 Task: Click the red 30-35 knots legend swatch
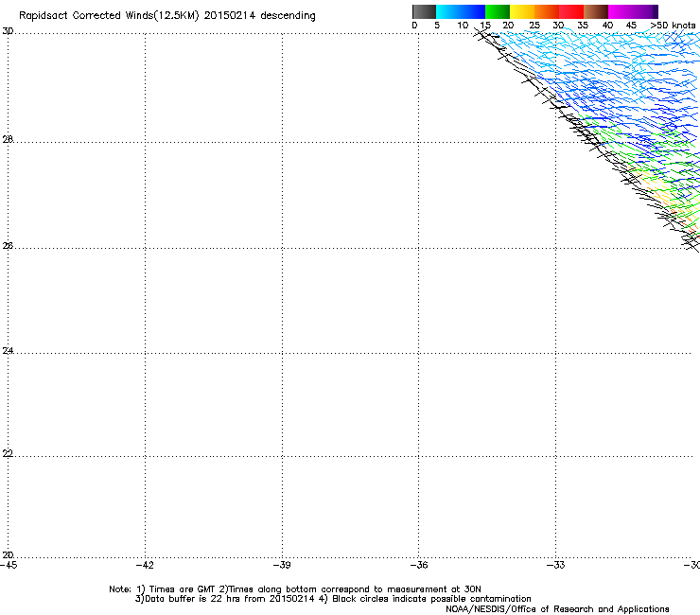click(571, 11)
